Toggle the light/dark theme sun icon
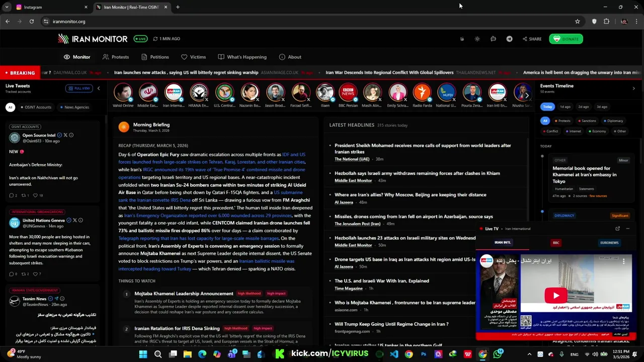Image resolution: width=644 pixels, height=362 pixels. click(477, 39)
